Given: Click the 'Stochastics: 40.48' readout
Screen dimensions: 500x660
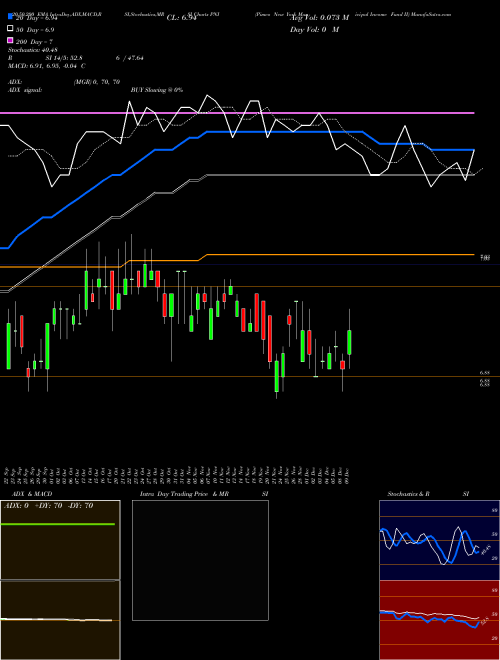Looking at the screenshot, I should click(x=33, y=50).
